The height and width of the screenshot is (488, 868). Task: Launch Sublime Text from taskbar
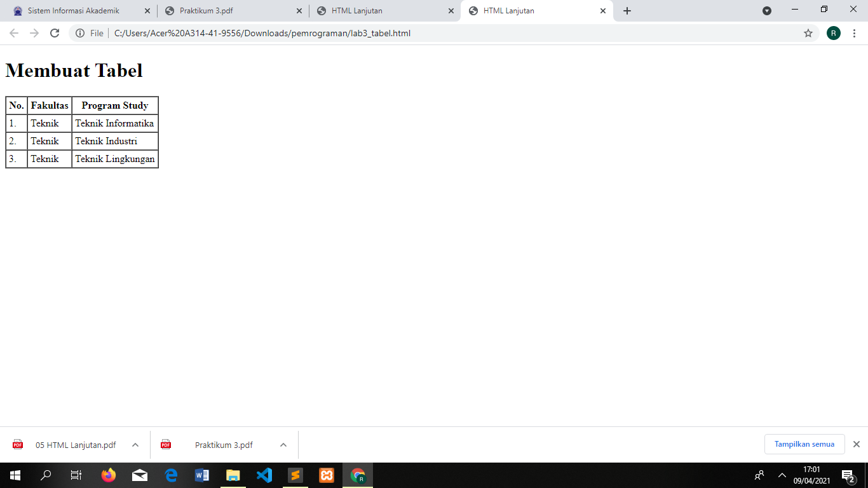click(295, 475)
